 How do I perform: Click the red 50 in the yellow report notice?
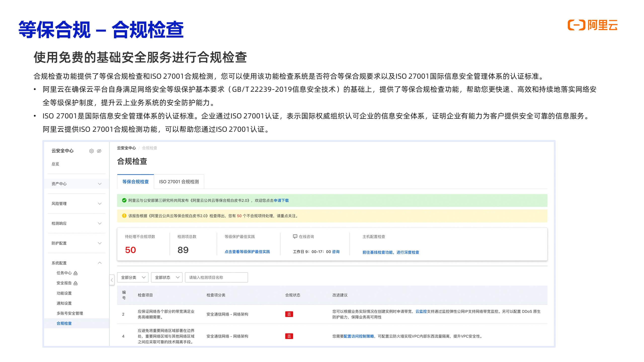tap(239, 216)
